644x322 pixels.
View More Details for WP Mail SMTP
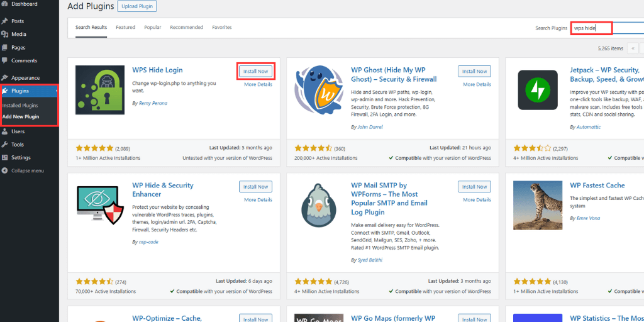pos(477,200)
